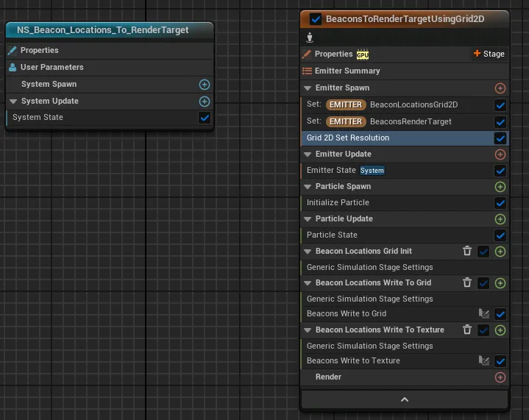Viewport: 529px width, 420px height.
Task: Select Generic Simulation Stage Settings under Write To Texture
Action: coord(405,346)
